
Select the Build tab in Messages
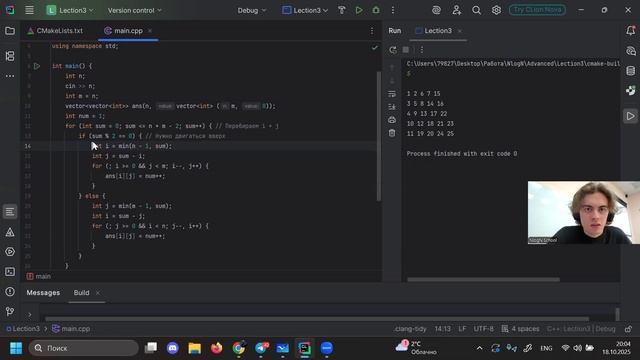(81, 293)
